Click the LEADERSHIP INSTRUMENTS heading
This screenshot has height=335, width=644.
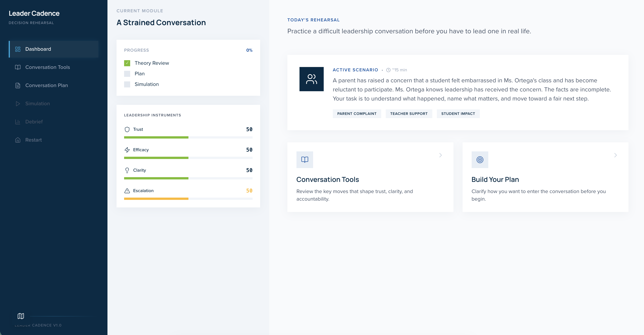tap(152, 115)
